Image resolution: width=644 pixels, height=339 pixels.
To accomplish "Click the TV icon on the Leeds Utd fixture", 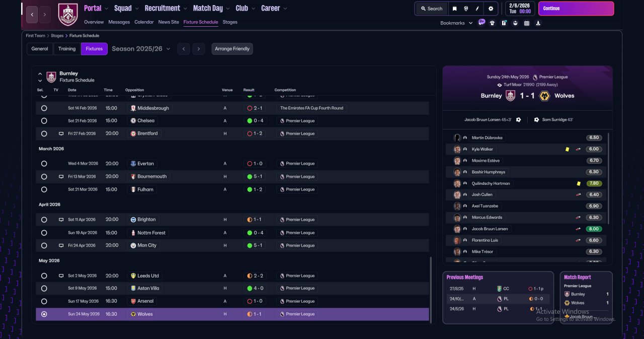I will pos(61,276).
